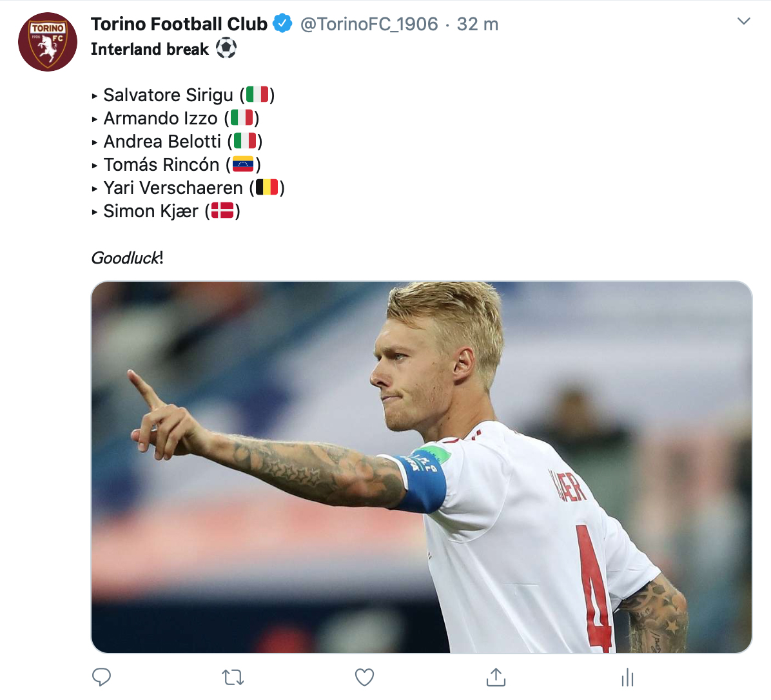Screen dimensions: 771x700
Task: Like the tweet with the heart icon
Action: [x=365, y=677]
